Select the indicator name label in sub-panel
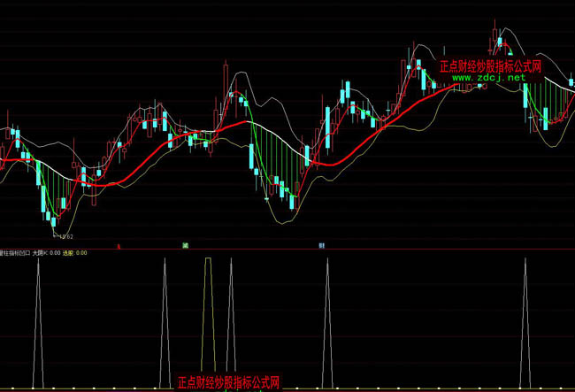 pos(15,253)
